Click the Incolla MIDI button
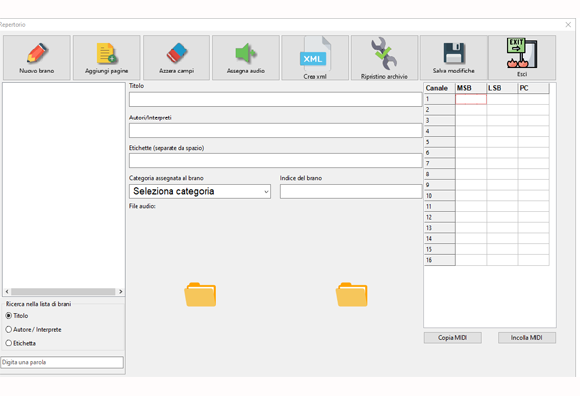 point(526,338)
